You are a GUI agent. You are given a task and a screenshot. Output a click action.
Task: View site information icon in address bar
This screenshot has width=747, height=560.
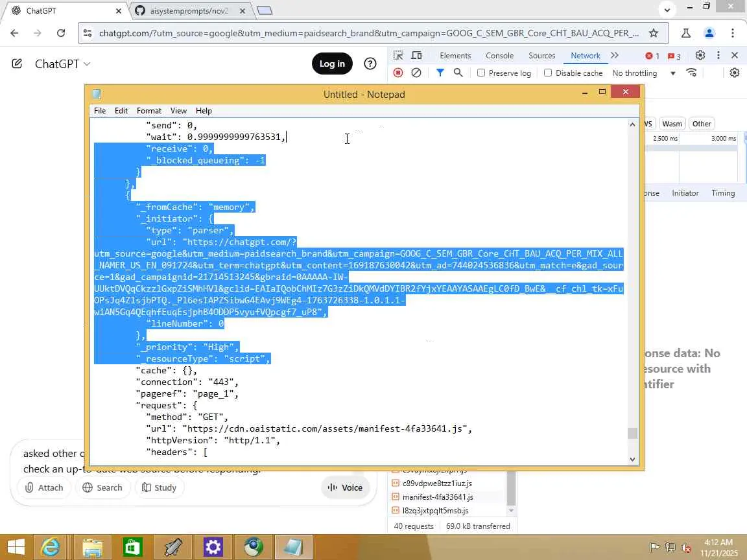88,33
